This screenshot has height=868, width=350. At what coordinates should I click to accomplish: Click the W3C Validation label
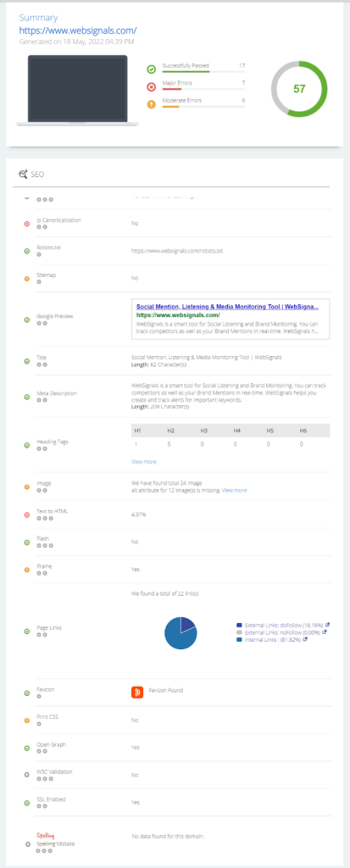[54, 771]
